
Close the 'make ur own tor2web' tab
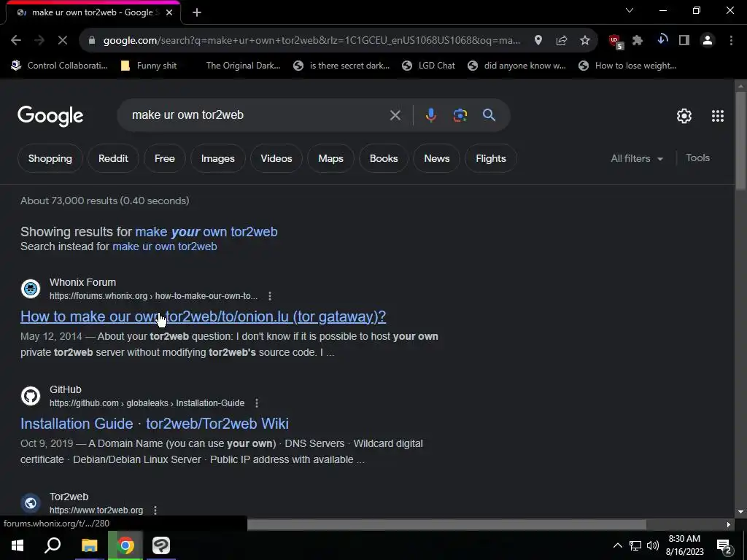pos(169,12)
